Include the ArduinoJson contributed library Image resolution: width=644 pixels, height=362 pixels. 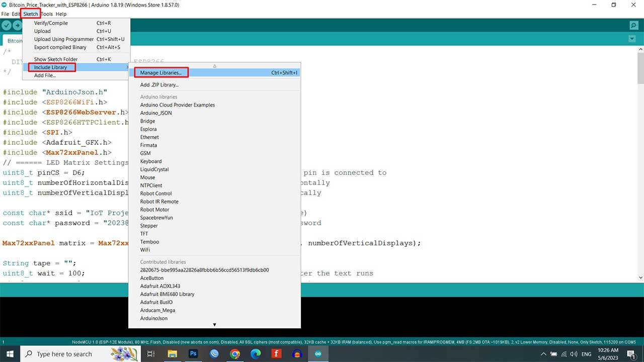click(215, 318)
